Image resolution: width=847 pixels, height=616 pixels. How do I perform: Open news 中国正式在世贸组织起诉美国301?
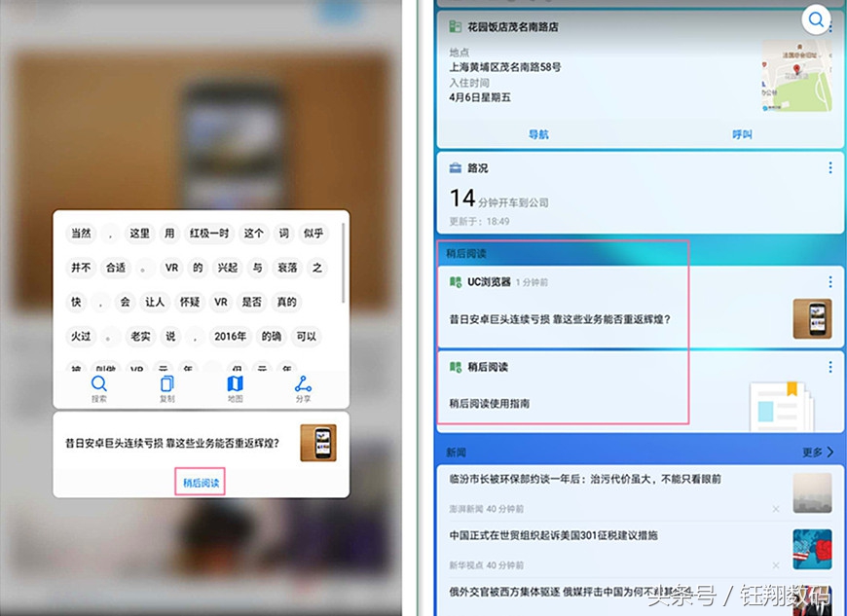tap(554, 535)
